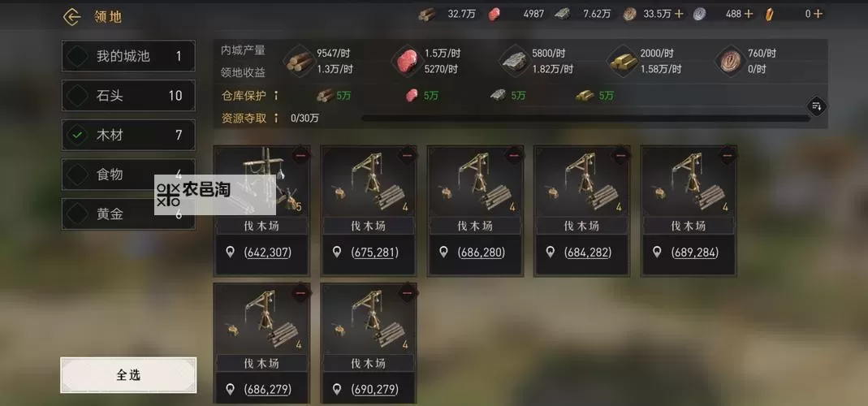Viewport: 868px width, 406px height.
Task: Click the 全选 select-all button
Action: (x=128, y=375)
